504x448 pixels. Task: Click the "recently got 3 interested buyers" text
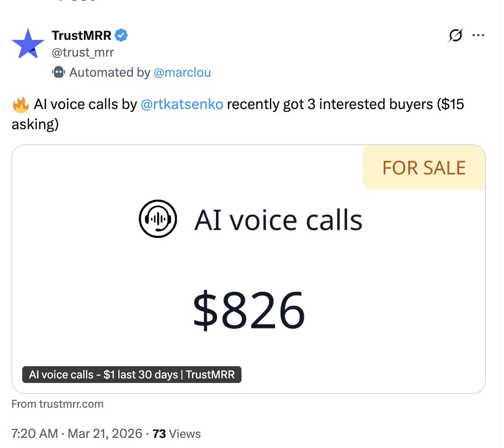coord(330,104)
